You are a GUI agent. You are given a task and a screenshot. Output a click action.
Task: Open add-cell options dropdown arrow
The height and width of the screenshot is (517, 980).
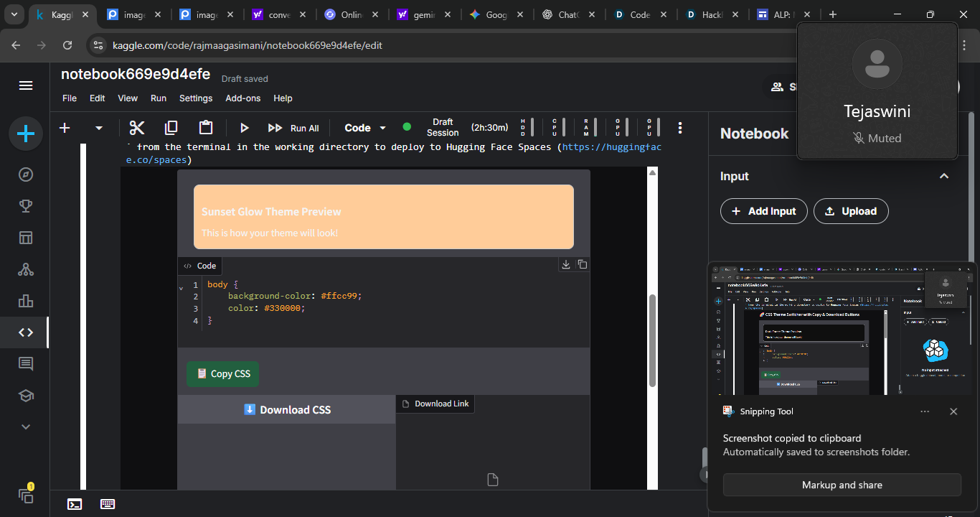tap(99, 128)
